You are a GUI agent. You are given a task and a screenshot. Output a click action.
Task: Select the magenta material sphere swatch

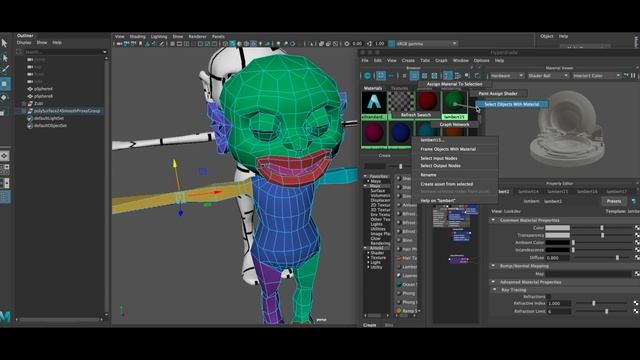pos(374,133)
